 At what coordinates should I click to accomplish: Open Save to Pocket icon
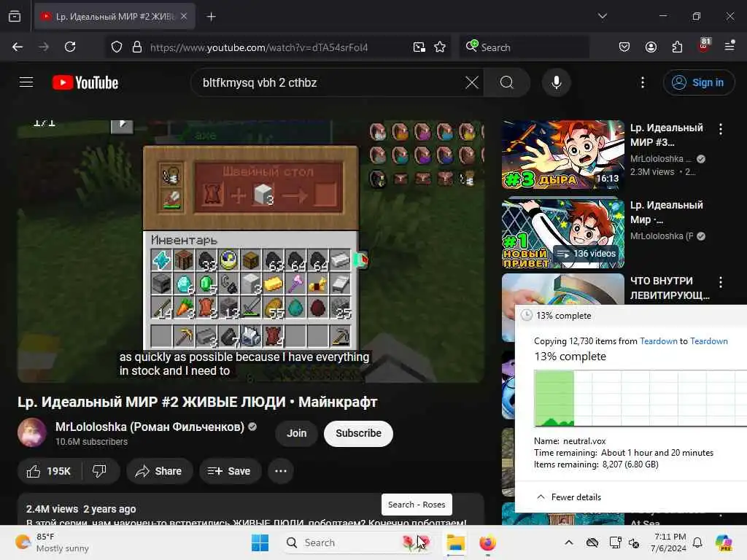click(x=624, y=47)
